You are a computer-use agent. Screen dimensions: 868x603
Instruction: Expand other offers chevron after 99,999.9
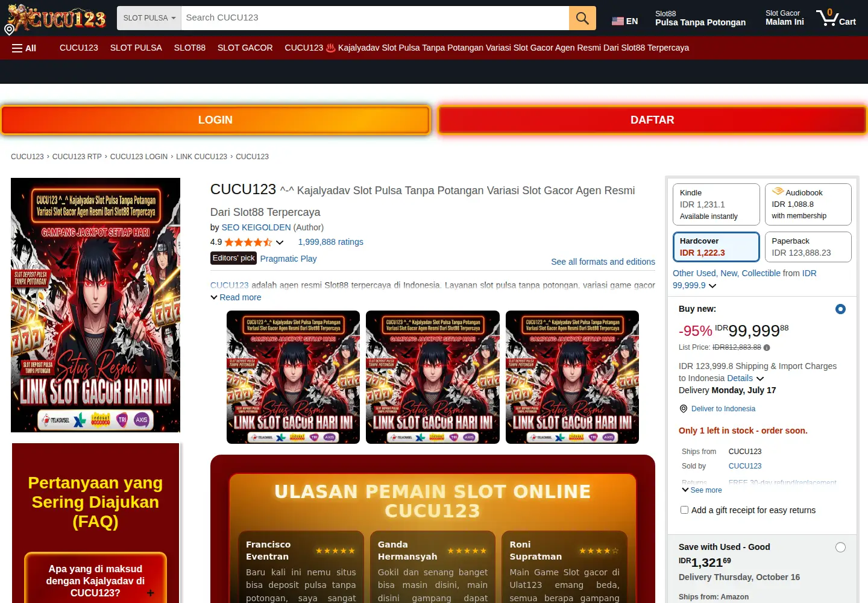click(x=712, y=286)
